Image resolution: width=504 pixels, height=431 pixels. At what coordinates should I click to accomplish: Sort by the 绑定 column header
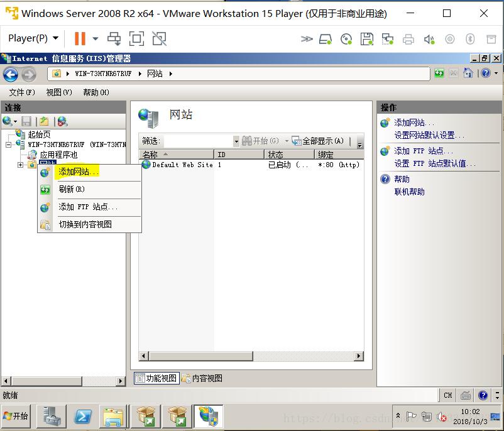(x=339, y=155)
